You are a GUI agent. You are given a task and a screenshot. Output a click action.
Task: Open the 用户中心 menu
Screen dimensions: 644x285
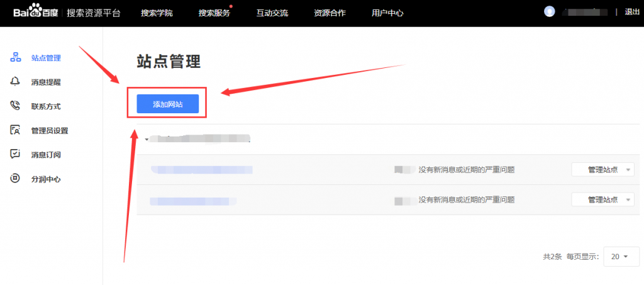[x=387, y=13]
